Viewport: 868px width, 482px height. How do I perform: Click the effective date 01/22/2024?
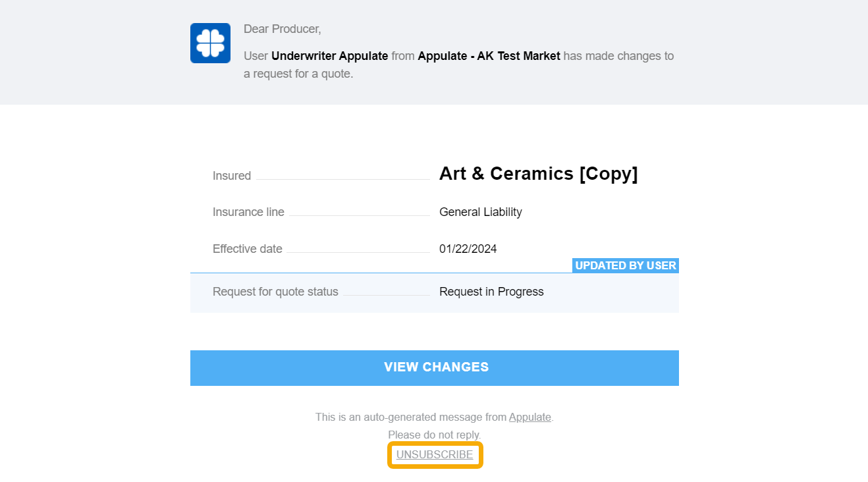(468, 249)
